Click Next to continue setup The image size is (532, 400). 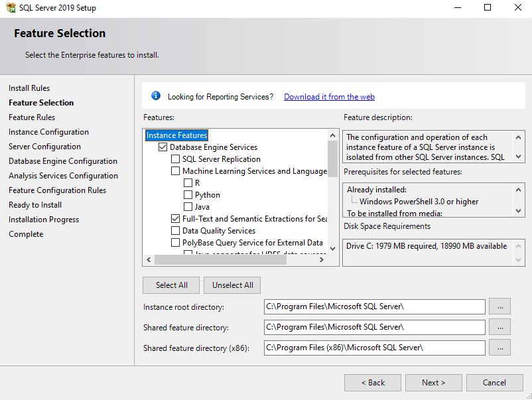tap(433, 382)
